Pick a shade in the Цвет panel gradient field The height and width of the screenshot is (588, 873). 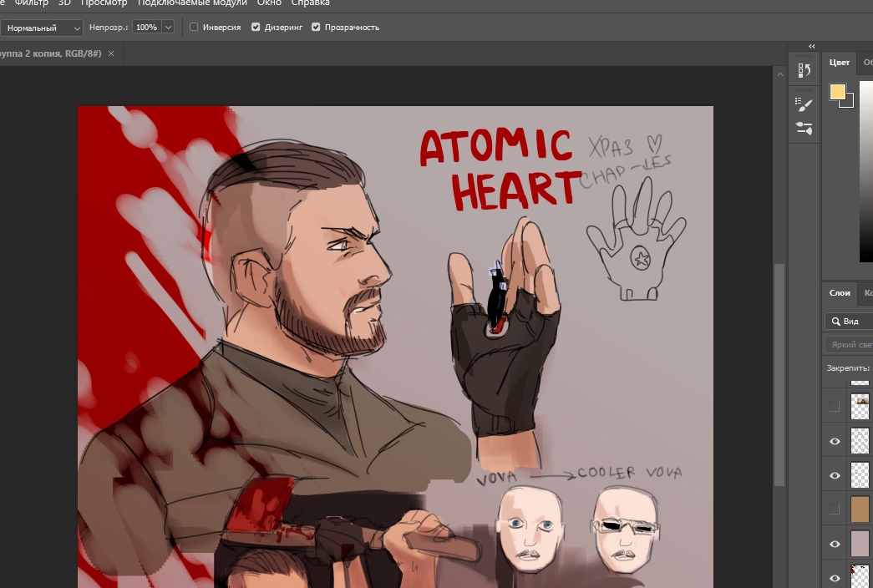pos(865,172)
